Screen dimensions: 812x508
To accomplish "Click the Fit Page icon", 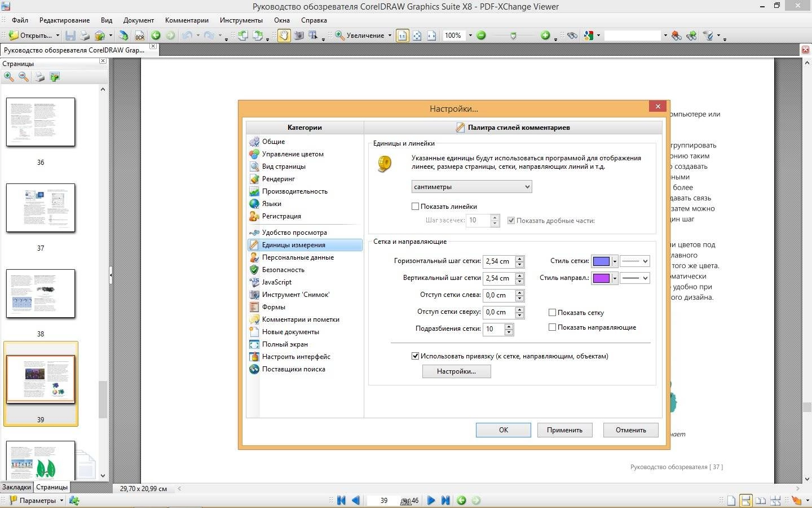I will 417,36.
